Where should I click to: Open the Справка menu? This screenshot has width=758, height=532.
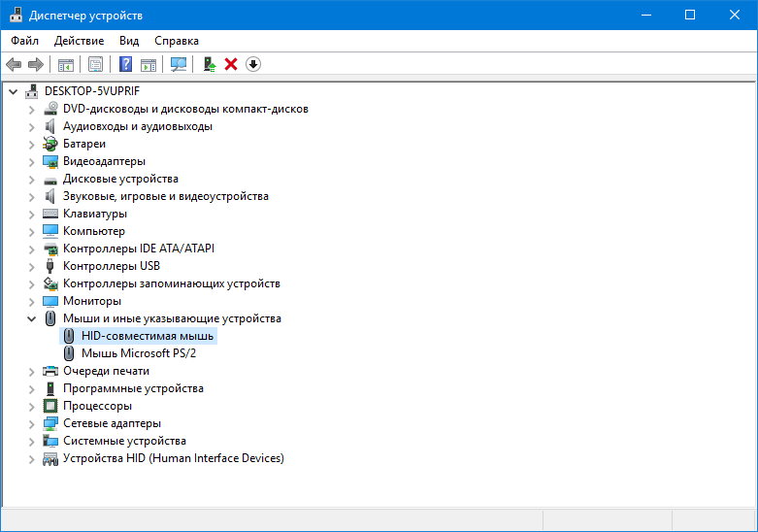coord(176,41)
